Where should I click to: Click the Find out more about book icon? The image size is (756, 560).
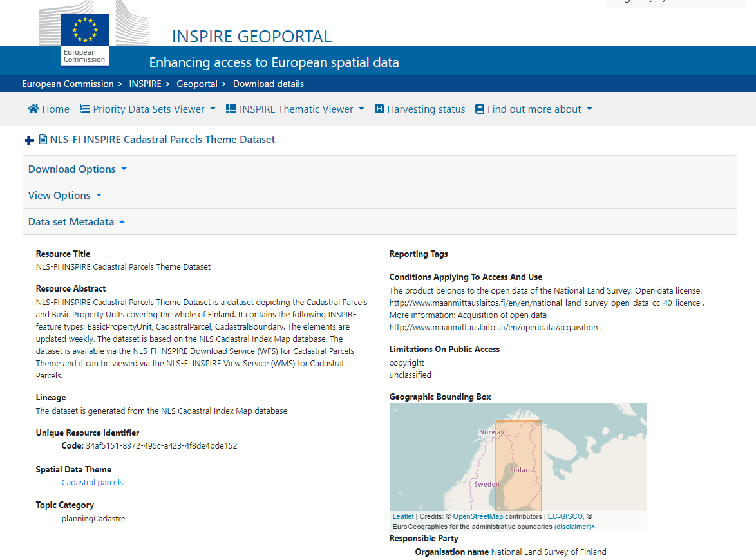click(479, 109)
